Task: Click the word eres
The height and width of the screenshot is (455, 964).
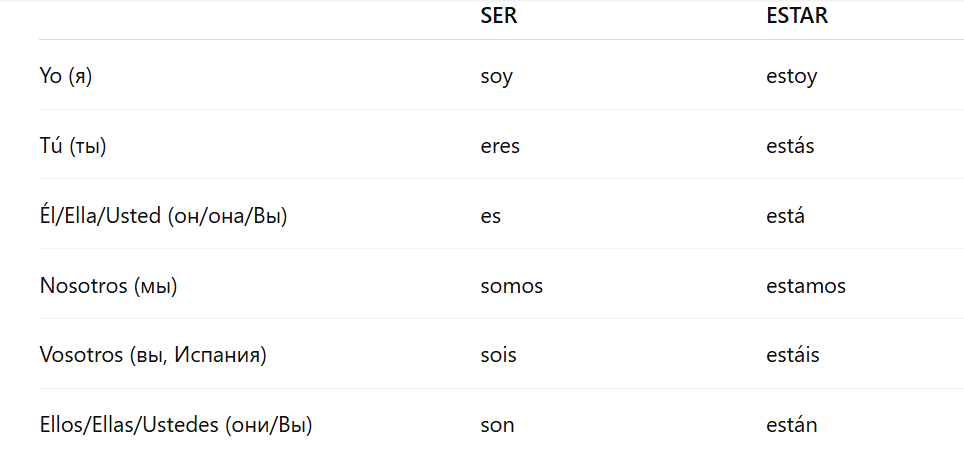Action: pos(500,146)
